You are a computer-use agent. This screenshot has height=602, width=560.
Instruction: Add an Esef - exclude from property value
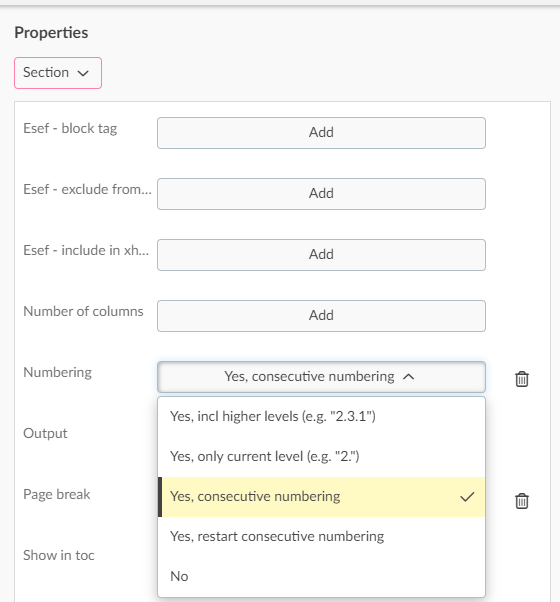tap(321, 194)
